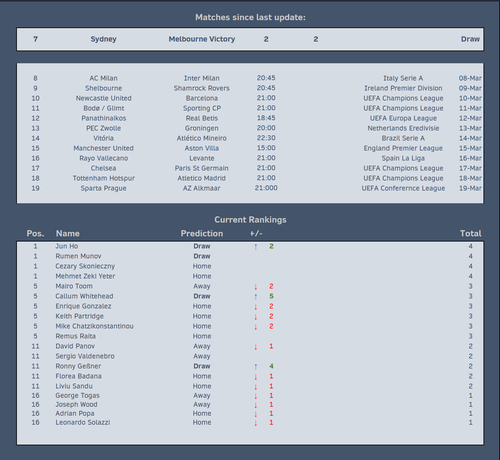500x460 pixels.
Task: Select Rayo Vallecano
Action: pos(103,158)
